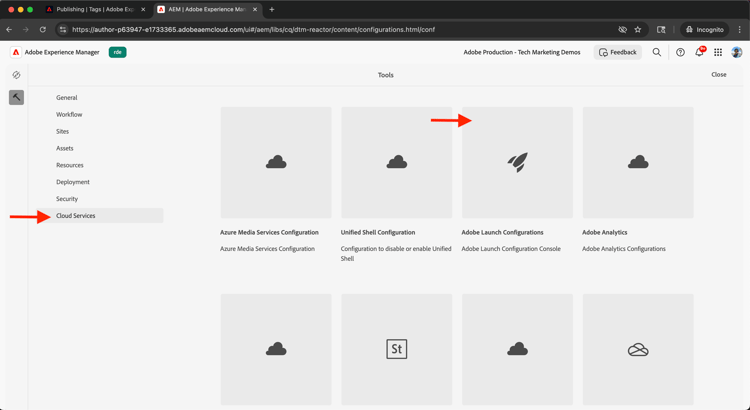Click the green rde environment badge

click(118, 52)
